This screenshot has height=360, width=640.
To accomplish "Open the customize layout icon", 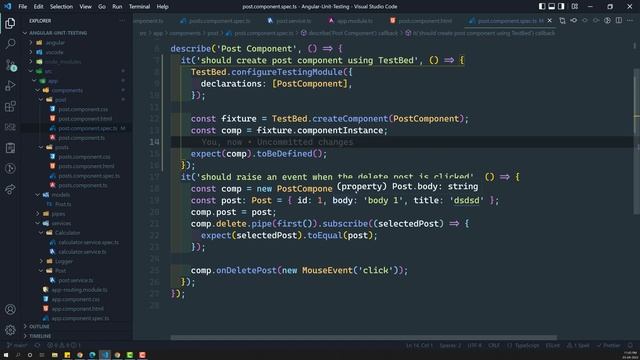I will tap(575, 7).
